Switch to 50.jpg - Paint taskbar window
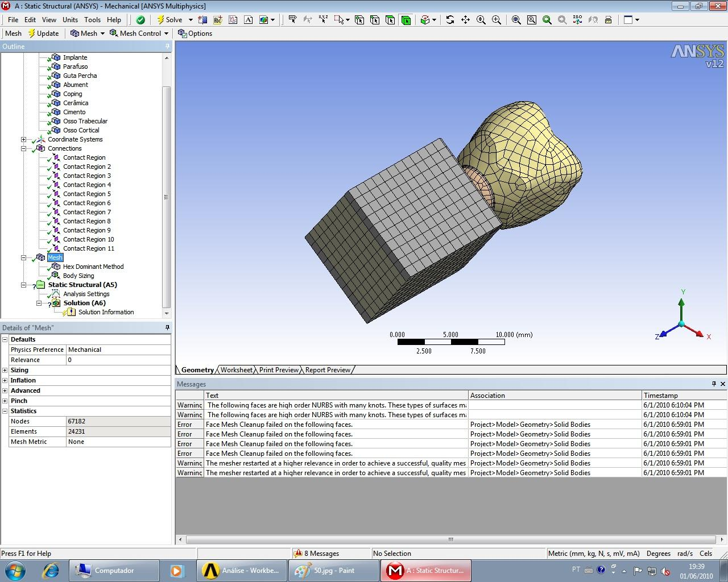Screen dimensions: 728x582 pos(334,571)
